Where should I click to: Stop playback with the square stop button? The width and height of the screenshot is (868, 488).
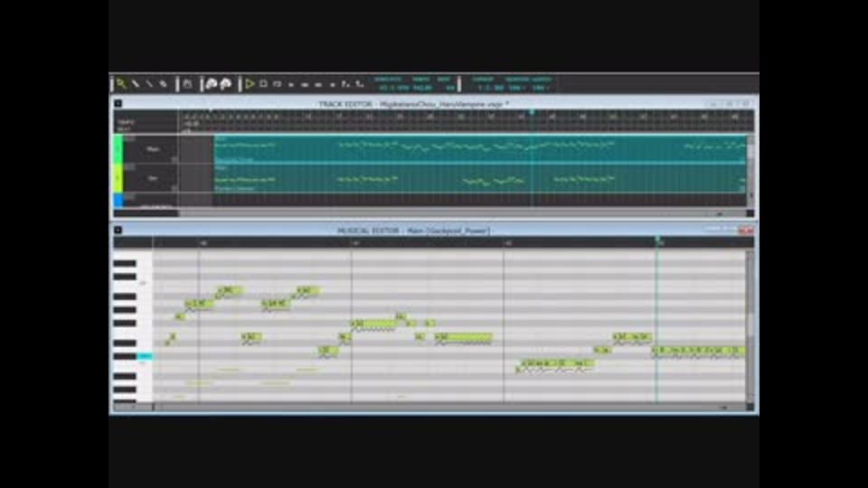(263, 84)
